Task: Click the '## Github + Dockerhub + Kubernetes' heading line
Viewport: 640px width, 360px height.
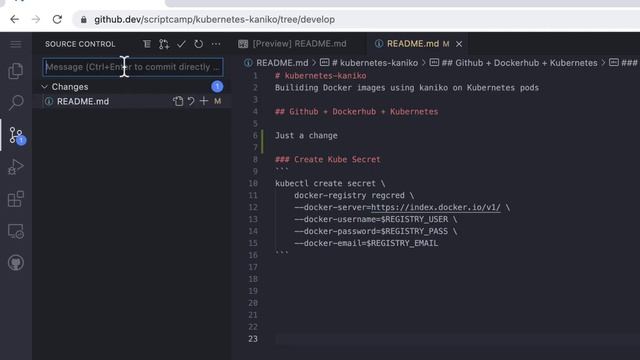Action: click(x=356, y=112)
